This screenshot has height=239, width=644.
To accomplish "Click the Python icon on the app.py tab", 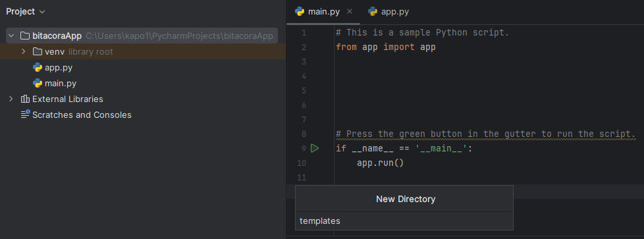I will click(373, 11).
